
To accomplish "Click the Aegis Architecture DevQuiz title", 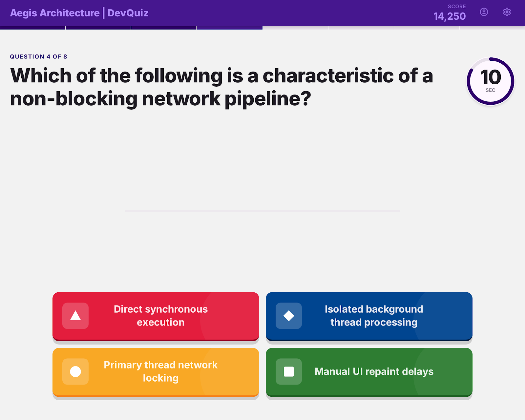I will tap(79, 13).
